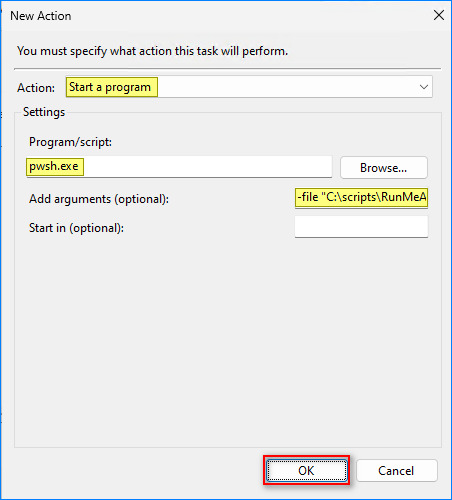This screenshot has width=452, height=500.
Task: Open the Browse... file picker button
Action: pos(384,168)
